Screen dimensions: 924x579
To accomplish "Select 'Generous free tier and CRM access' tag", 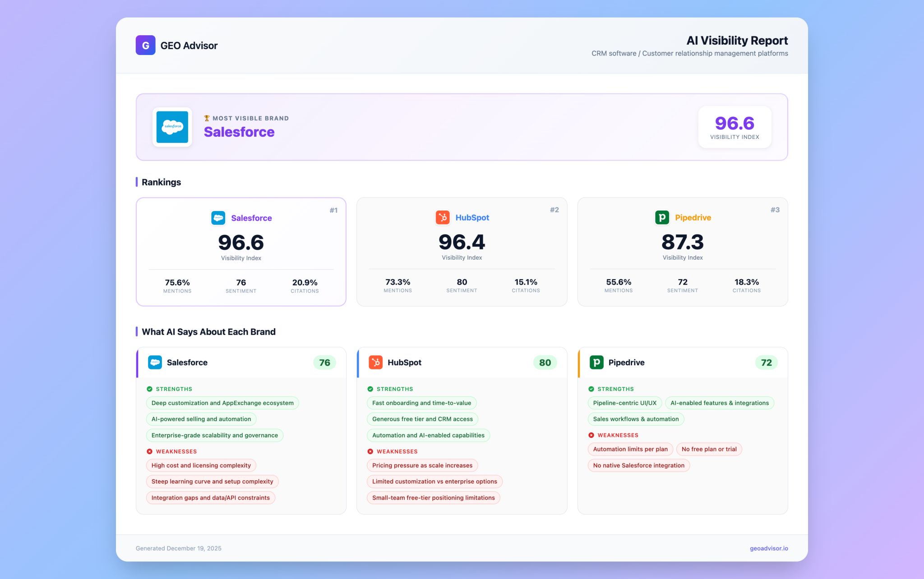I will tap(422, 419).
